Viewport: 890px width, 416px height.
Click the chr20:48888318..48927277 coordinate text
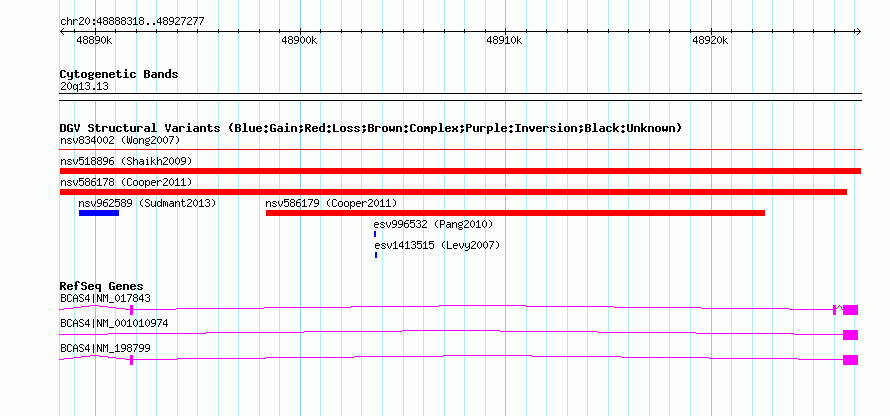click(132, 22)
